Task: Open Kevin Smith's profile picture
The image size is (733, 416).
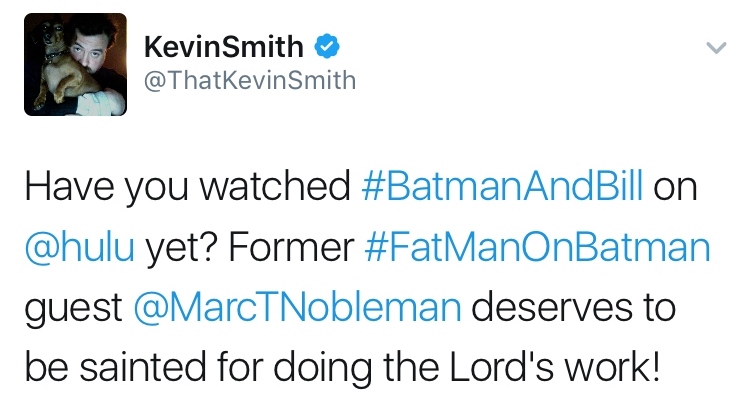Action: click(76, 63)
